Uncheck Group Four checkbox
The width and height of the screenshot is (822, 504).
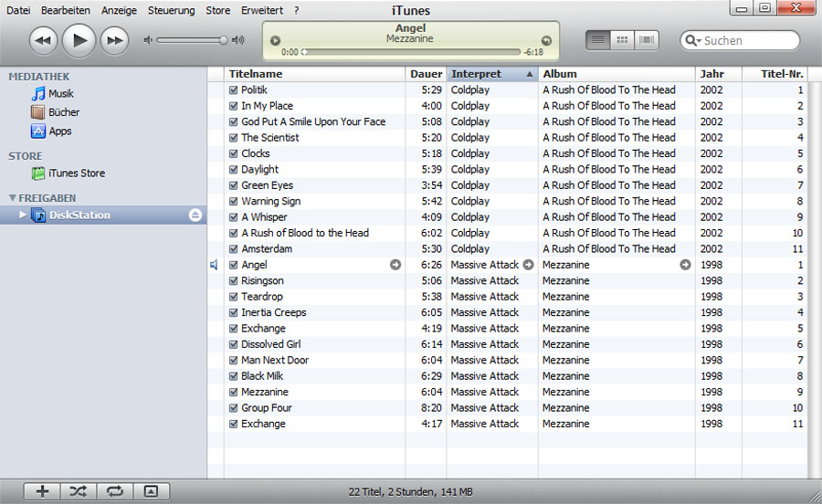coord(233,408)
